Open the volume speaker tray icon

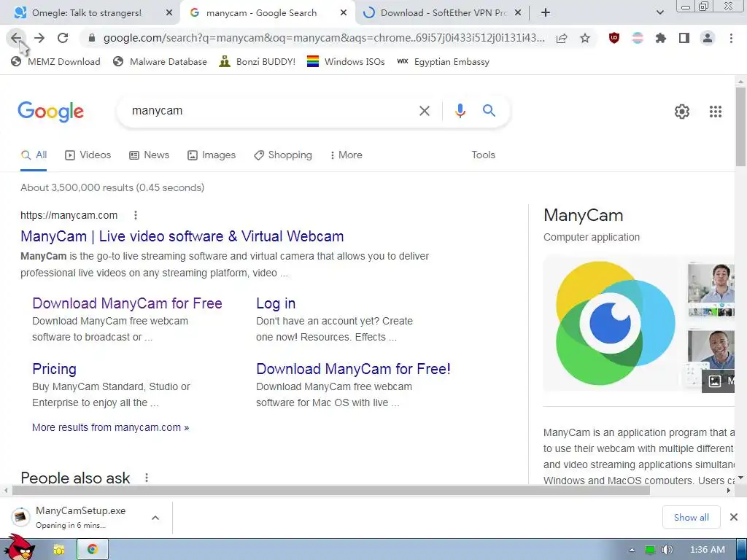(x=667, y=550)
